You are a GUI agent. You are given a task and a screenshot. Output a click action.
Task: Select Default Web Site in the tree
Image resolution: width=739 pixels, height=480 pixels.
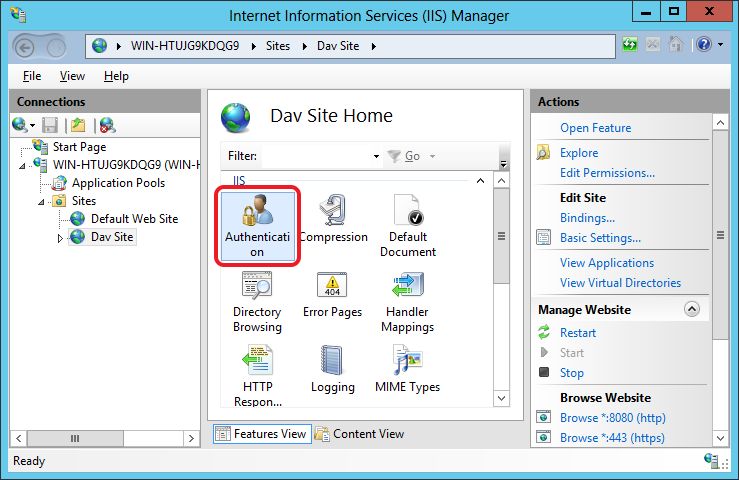[x=134, y=219]
